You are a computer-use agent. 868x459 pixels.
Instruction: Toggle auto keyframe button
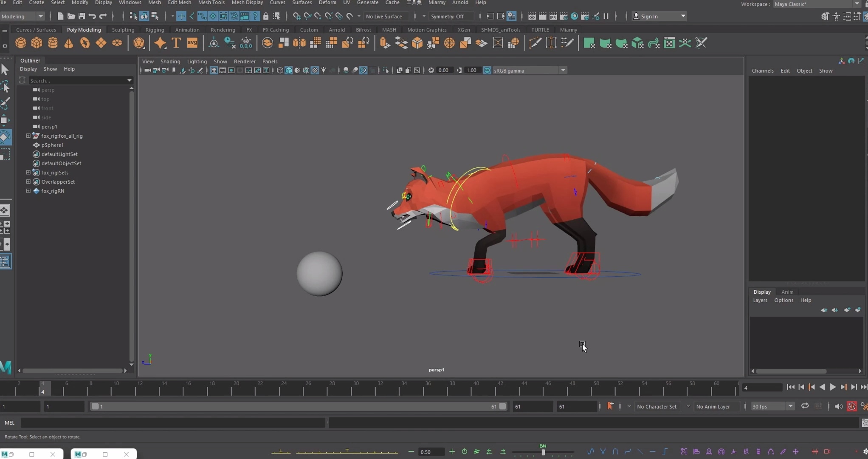point(851,407)
